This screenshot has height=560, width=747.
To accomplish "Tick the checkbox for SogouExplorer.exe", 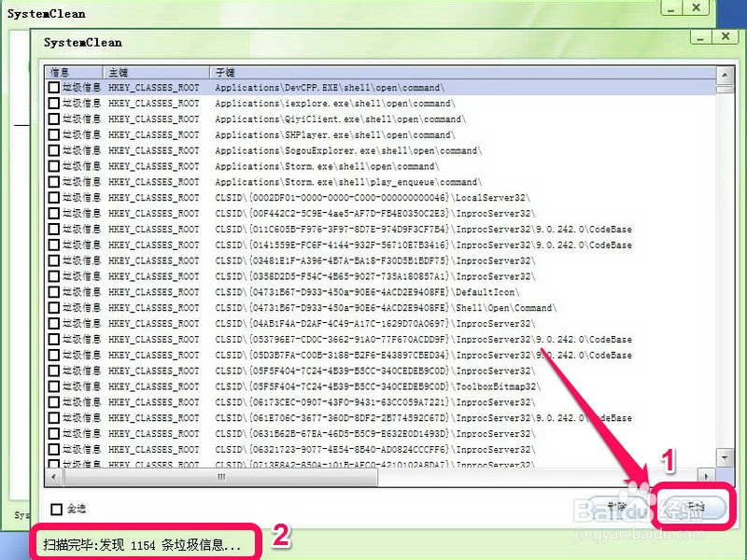I will coord(54,150).
